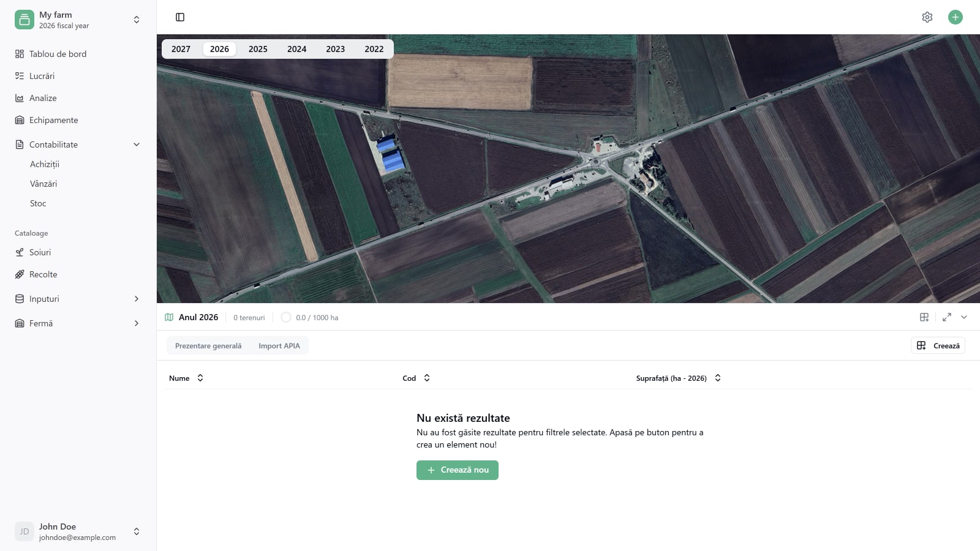The image size is (980, 551).
Task: Open settings gear icon
Action: click(927, 17)
